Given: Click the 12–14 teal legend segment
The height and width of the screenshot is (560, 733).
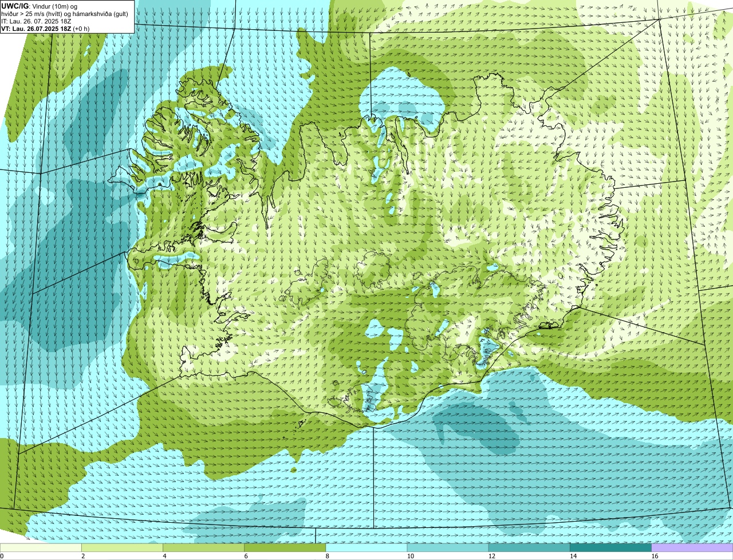Looking at the screenshot, I should coord(529,547).
